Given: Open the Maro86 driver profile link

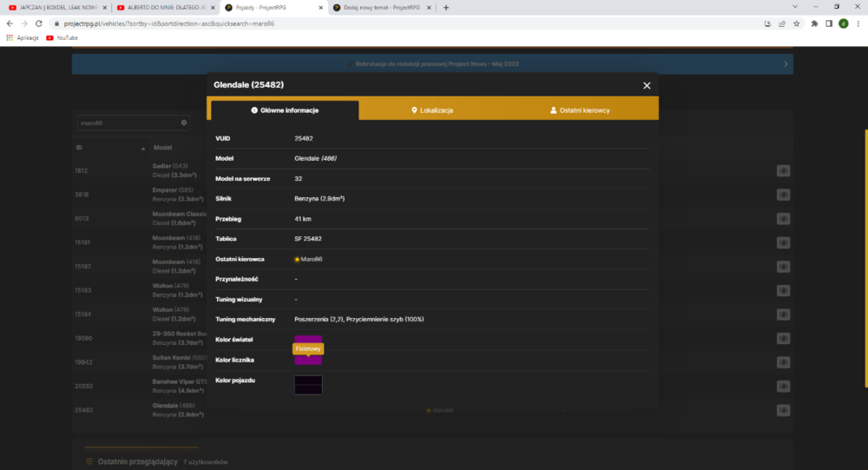Looking at the screenshot, I should pos(312,259).
